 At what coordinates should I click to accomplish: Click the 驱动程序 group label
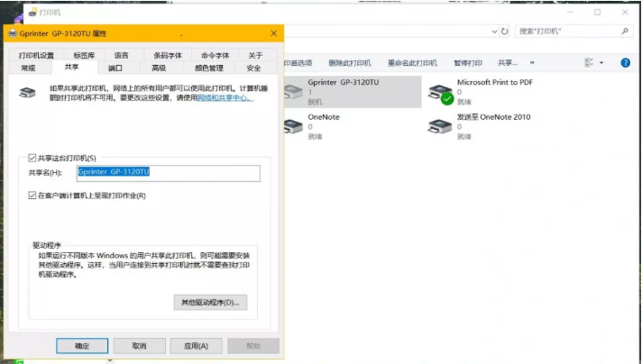click(47, 245)
